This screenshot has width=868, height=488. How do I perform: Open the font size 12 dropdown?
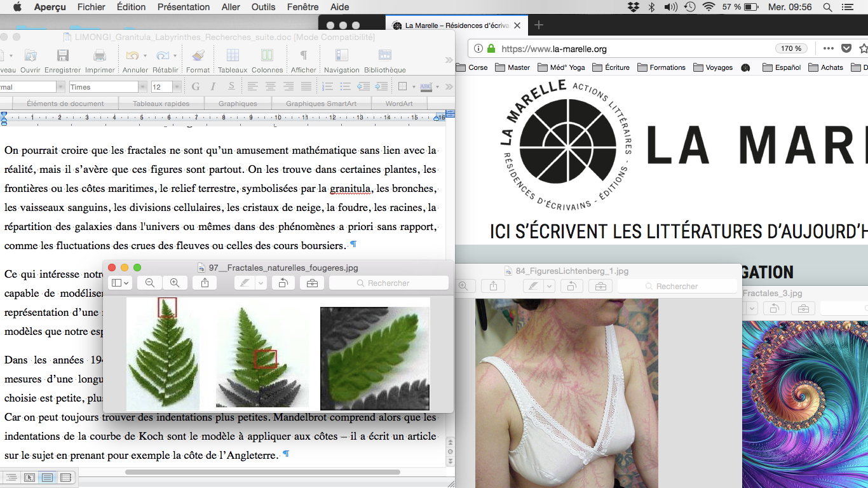[x=177, y=87]
